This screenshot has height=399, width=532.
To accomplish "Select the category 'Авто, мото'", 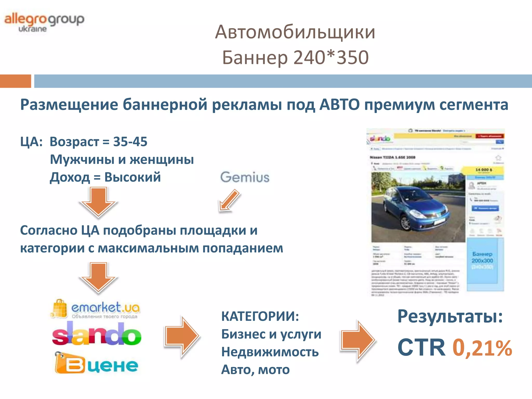I will (255, 370).
